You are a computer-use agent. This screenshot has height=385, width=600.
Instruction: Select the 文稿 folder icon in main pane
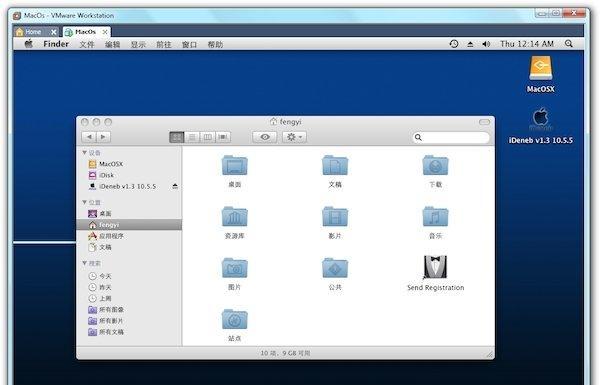tap(335, 165)
